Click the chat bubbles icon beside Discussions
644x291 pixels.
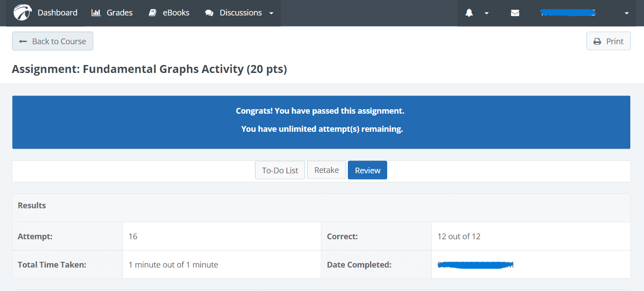click(x=209, y=13)
